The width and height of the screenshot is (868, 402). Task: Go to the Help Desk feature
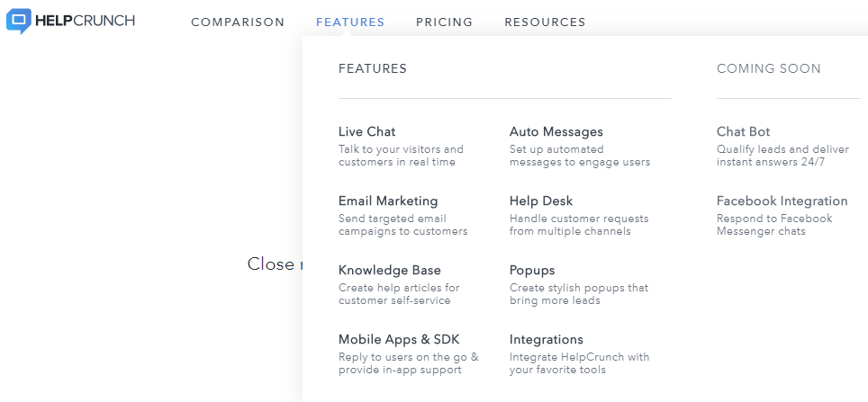click(x=541, y=201)
